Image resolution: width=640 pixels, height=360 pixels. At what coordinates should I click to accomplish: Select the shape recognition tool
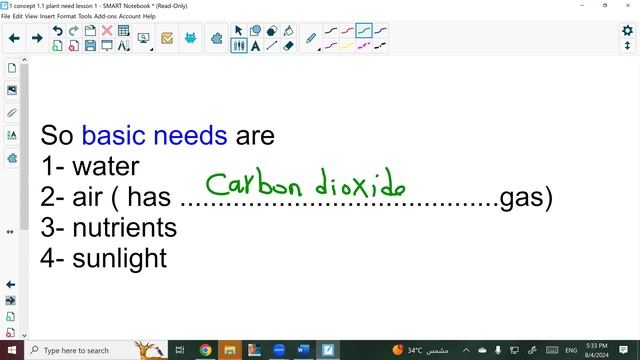pos(256,31)
